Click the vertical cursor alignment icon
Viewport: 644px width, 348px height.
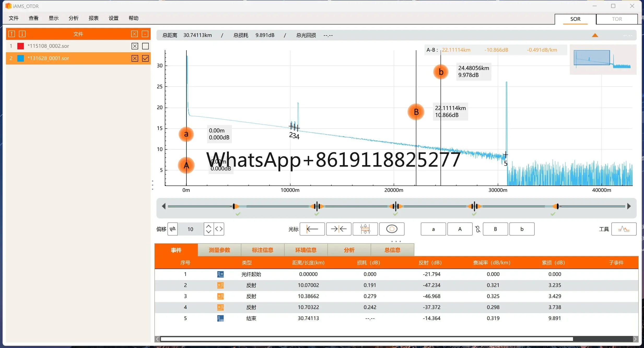tap(365, 229)
